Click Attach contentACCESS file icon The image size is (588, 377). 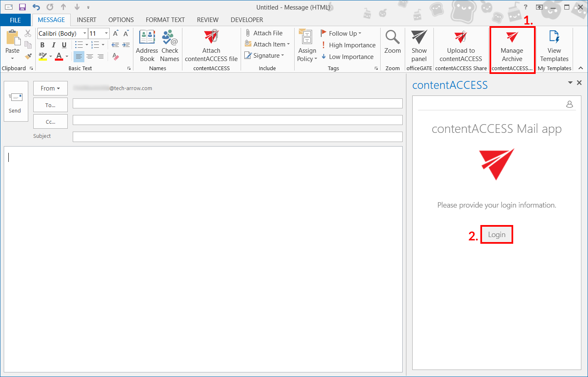point(211,37)
